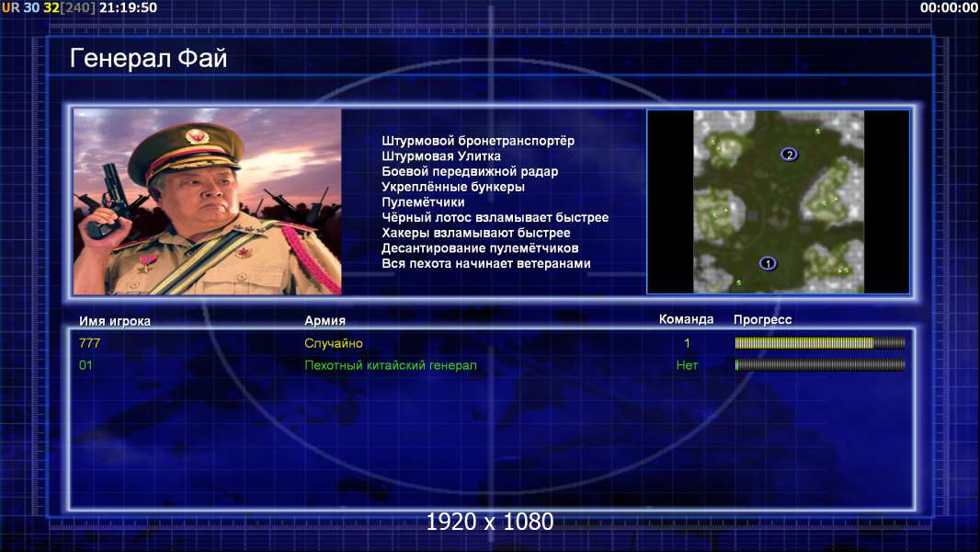Click the "Команда" column header
This screenshot has width=980, height=552.
pos(686,319)
